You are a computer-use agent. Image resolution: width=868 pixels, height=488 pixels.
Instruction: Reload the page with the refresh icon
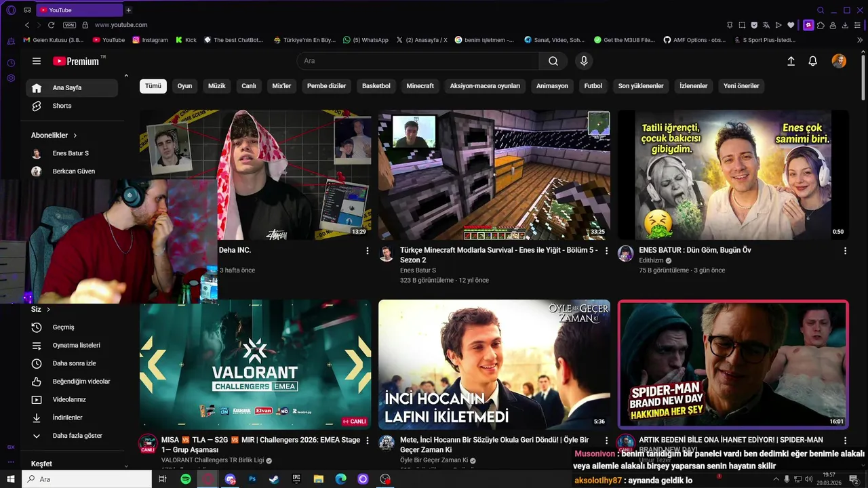click(51, 24)
